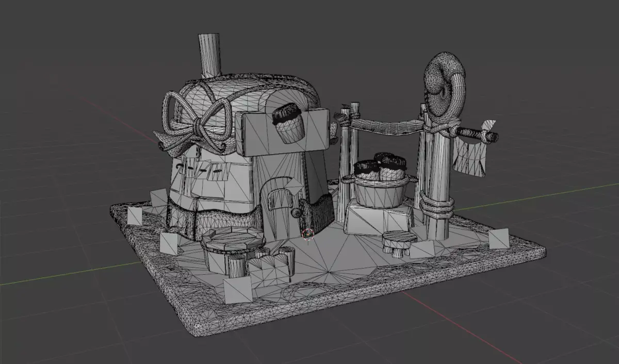Click the 3D cursor near the door

pos(308,234)
